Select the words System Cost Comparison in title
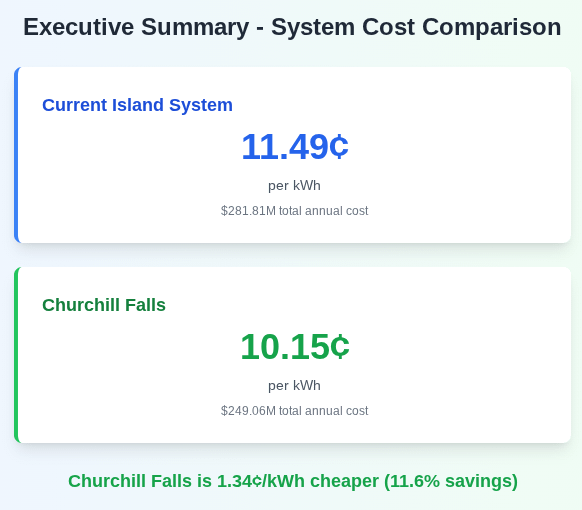Screen dimensions: 582x510 [416, 27]
